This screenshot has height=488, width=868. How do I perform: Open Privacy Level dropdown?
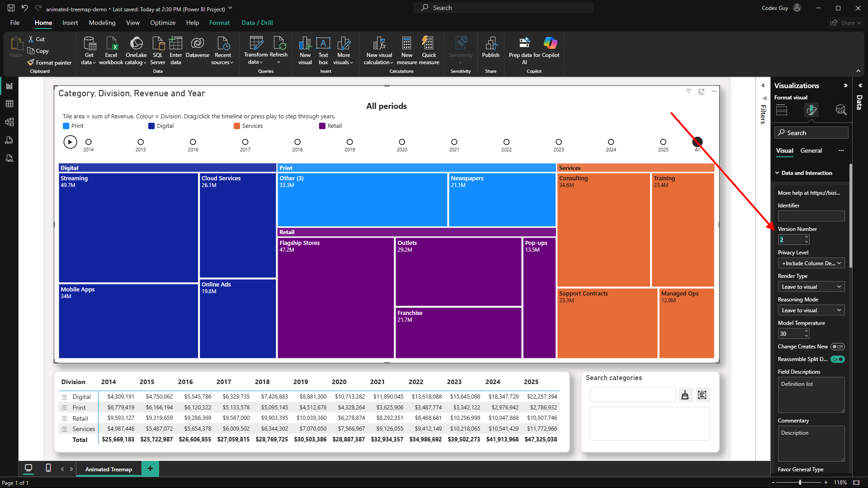(811, 263)
